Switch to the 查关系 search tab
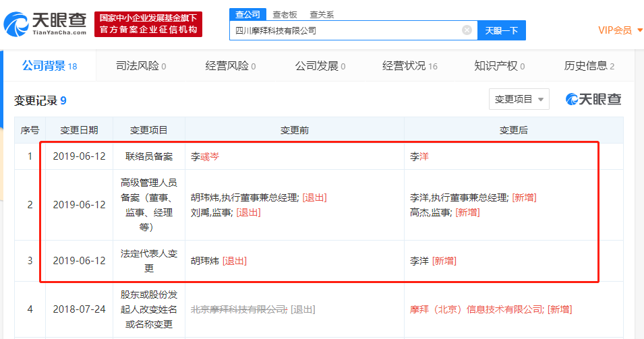644x339 pixels. pos(322,15)
